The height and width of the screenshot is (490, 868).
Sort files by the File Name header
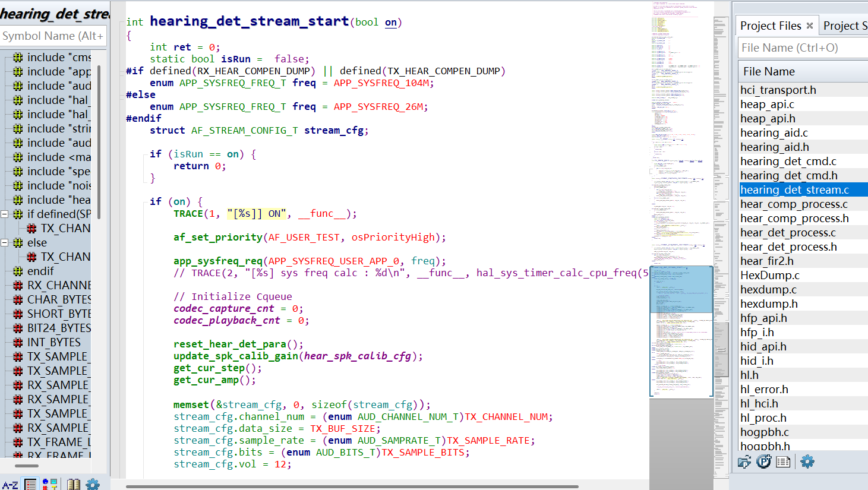tap(803, 71)
